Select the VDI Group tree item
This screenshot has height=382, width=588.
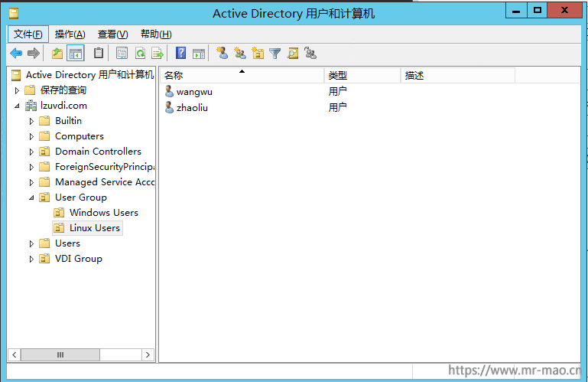[x=79, y=259]
